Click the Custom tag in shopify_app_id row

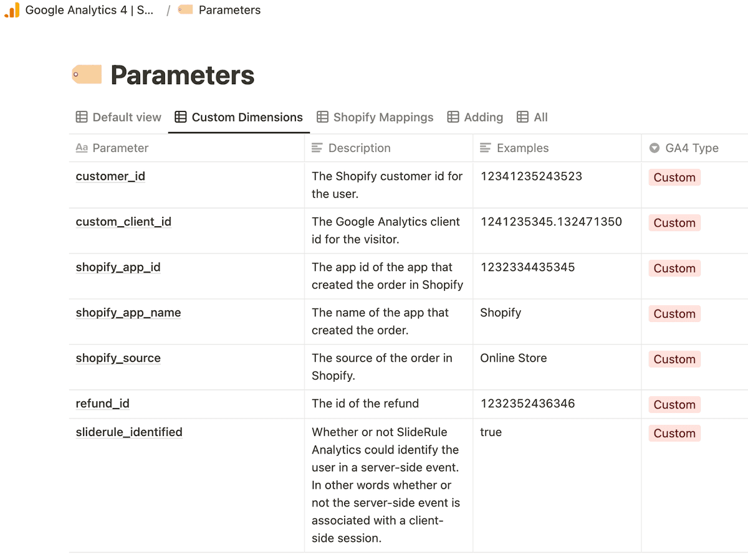674,268
